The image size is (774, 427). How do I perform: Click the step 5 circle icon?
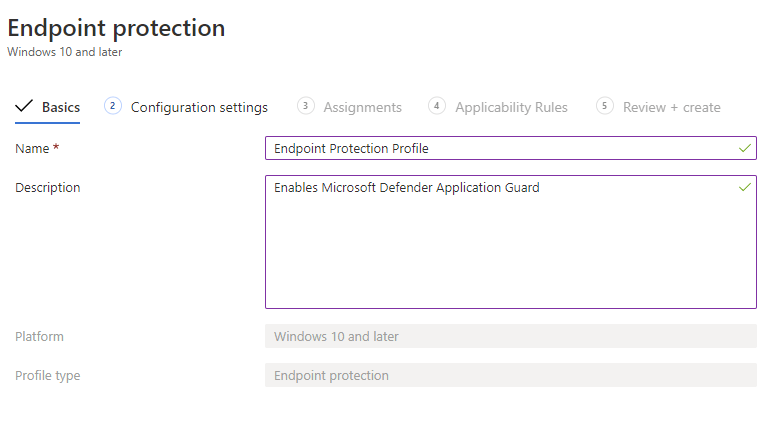point(605,106)
